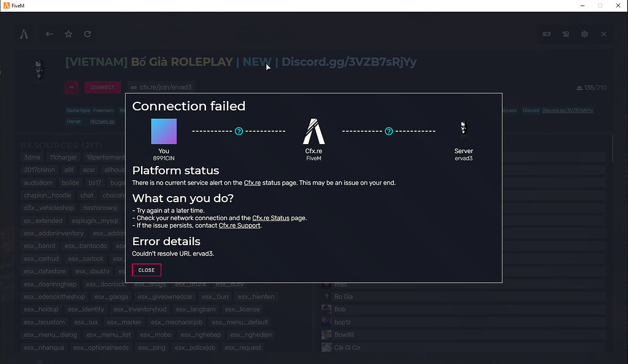Select the FiveM logo in top navigation

click(25, 34)
